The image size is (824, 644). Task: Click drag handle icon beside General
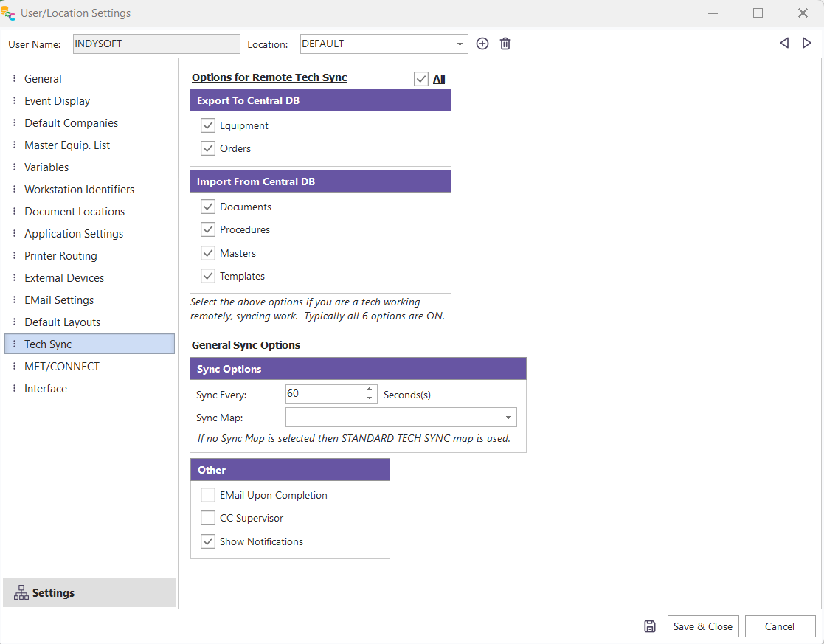[x=14, y=79]
